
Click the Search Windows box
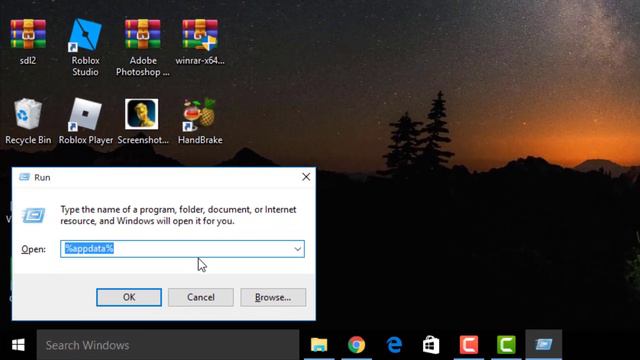pos(168,345)
